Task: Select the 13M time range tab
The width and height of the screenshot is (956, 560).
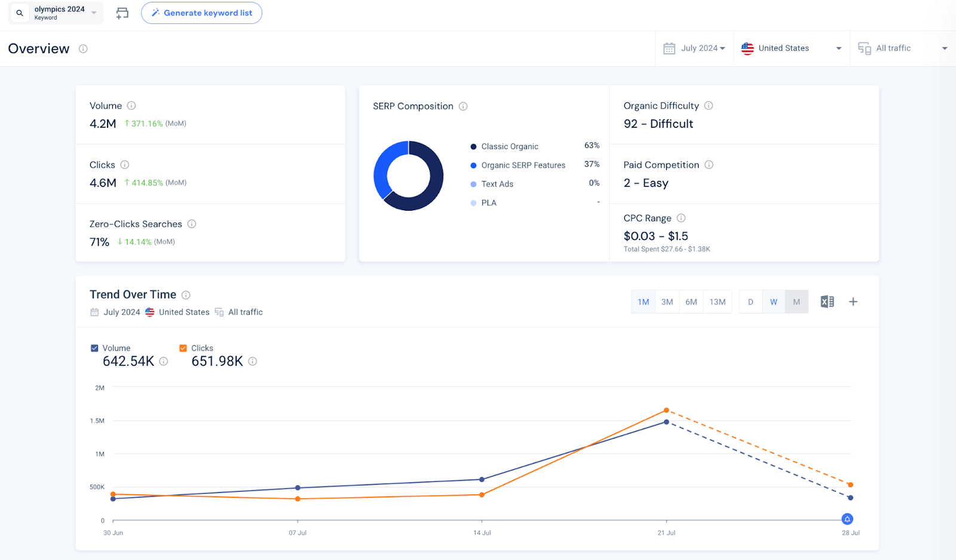Action: pyautogui.click(x=717, y=301)
